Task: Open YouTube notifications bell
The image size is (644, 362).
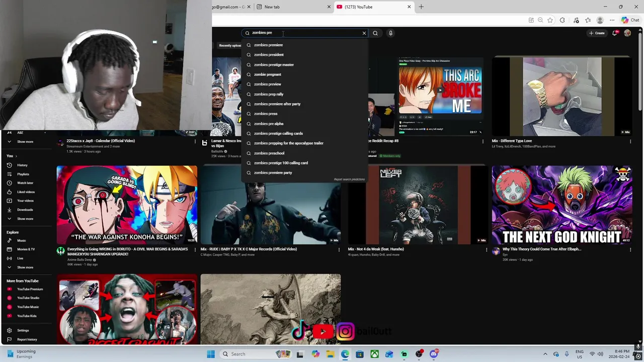Action: click(x=615, y=33)
